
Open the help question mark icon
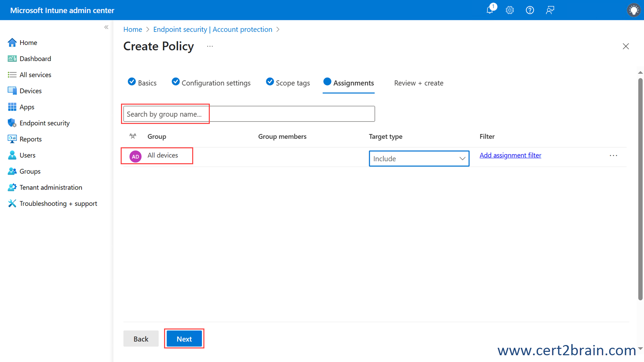point(530,10)
